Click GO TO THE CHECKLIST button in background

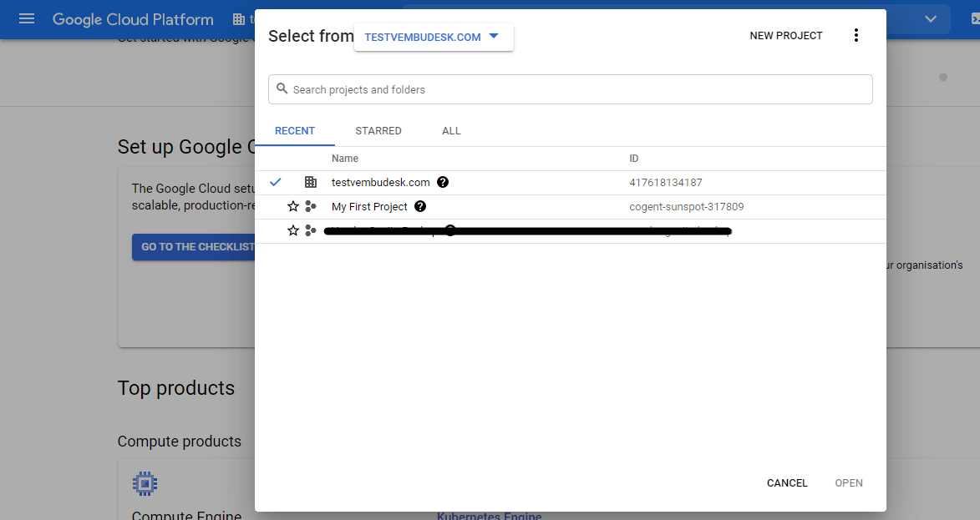(x=194, y=246)
